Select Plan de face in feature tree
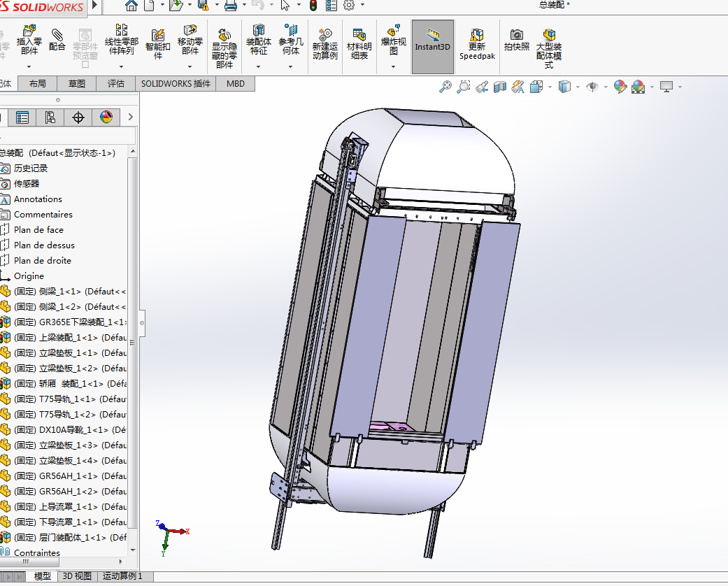 pos(38,230)
